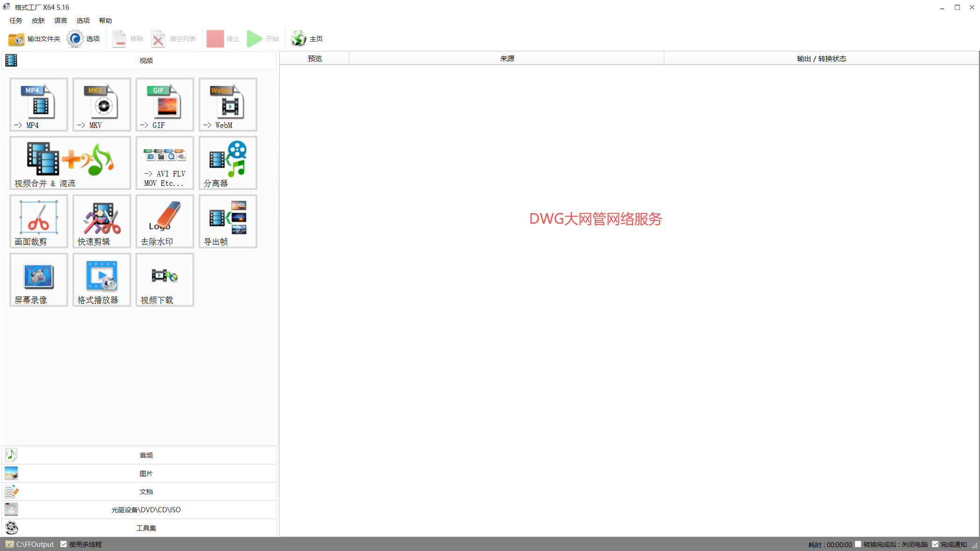The height and width of the screenshot is (551, 980).
Task: Open the GIF converter
Action: click(164, 105)
